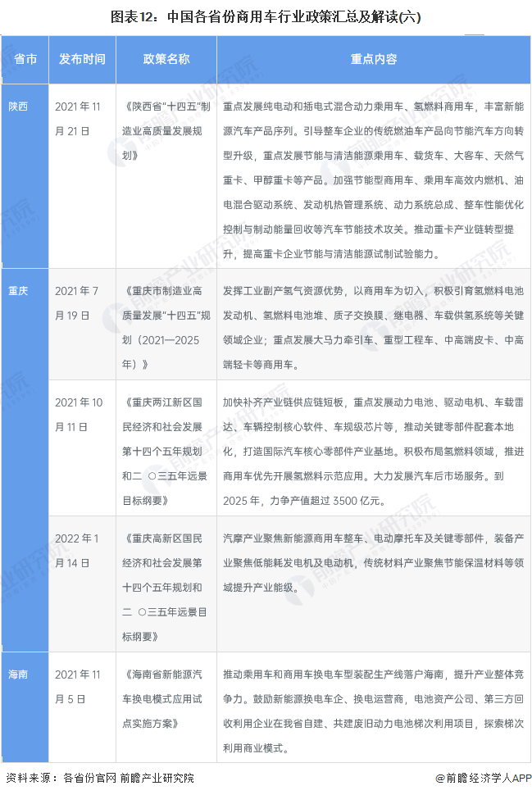The height and width of the screenshot is (795, 532).
Task: Select the 省市 column header
Action: click(25, 59)
